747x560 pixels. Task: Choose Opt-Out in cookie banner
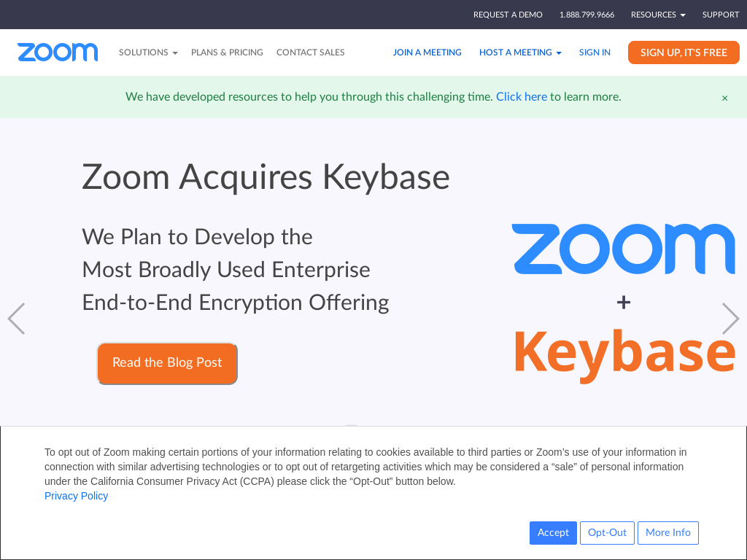click(607, 533)
